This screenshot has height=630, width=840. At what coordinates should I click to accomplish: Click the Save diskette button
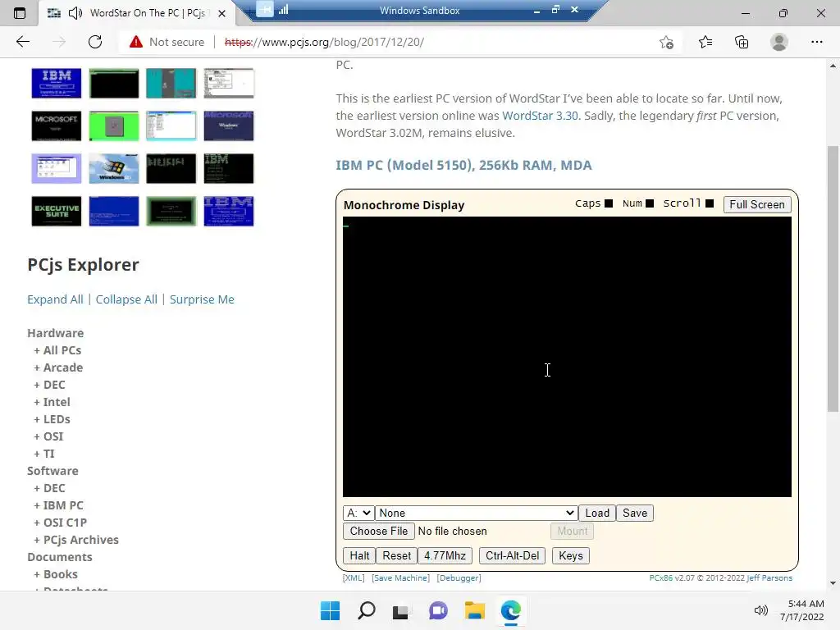635,514
